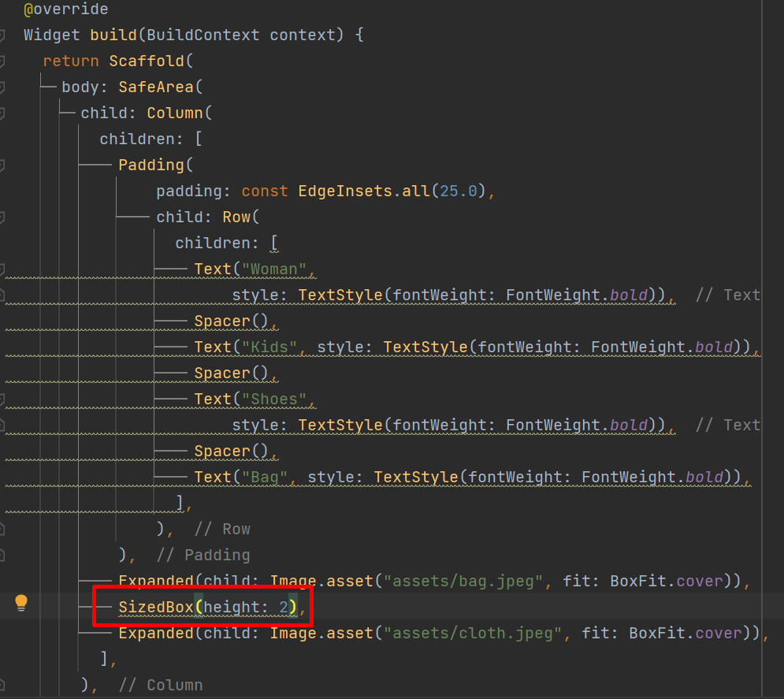Select the "assets/cloth.jpeg" path string
784x699 pixels.
(x=473, y=633)
